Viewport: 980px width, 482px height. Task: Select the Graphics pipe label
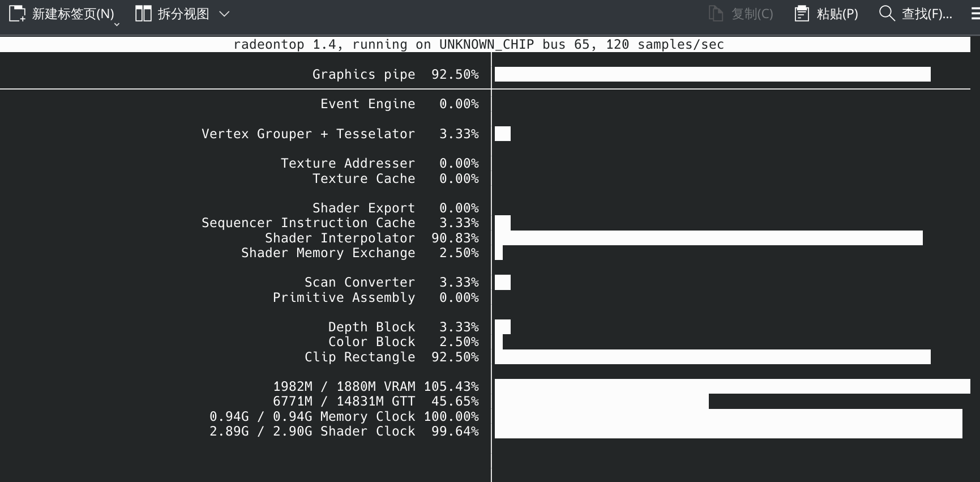point(363,74)
